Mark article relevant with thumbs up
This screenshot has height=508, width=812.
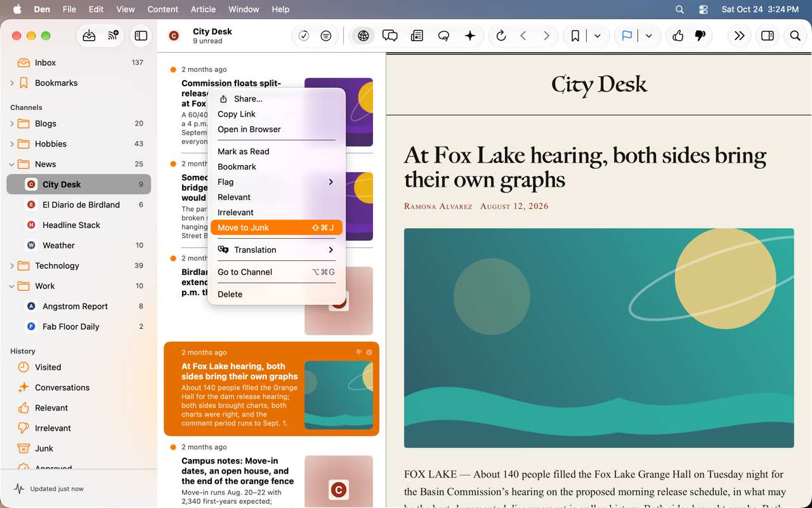(678, 36)
